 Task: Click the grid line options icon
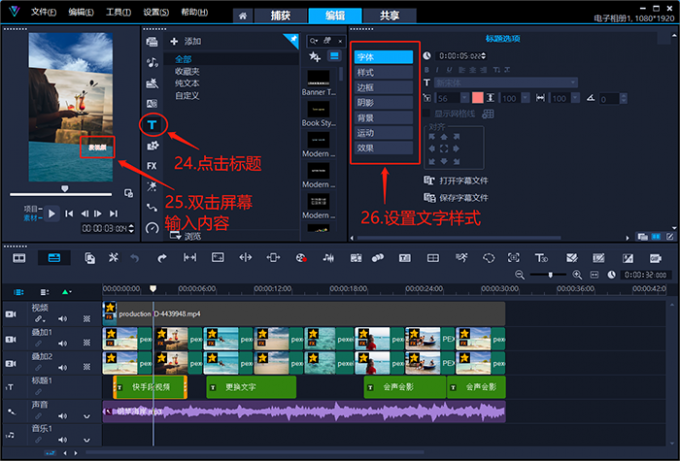[x=488, y=114]
